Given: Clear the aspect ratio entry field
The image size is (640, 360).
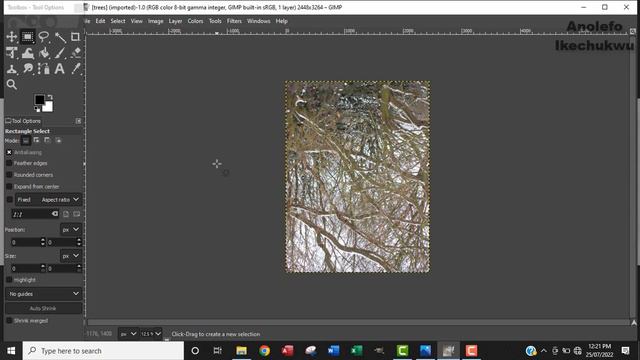Looking at the screenshot, I should 55,213.
